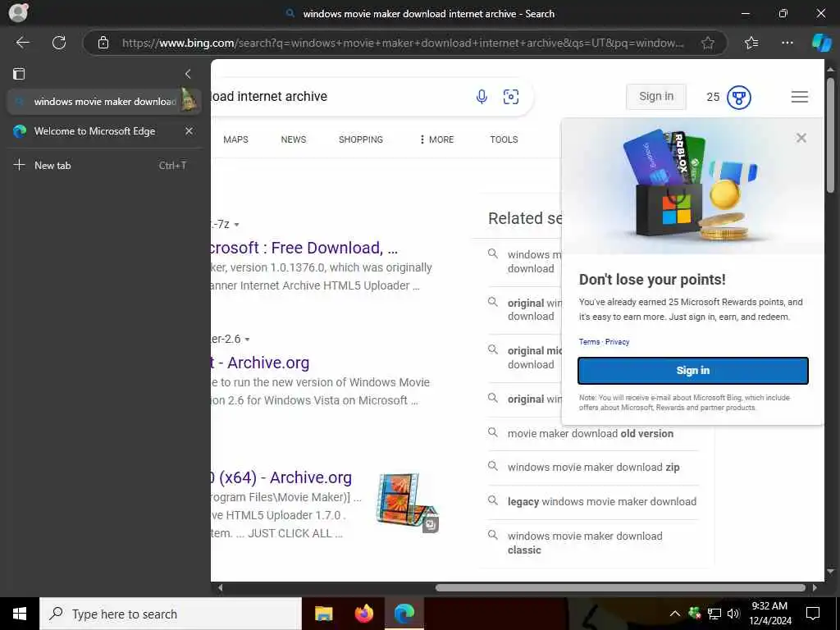Click the profile avatar icon
Image resolution: width=840 pixels, height=630 pixels.
coord(18,13)
